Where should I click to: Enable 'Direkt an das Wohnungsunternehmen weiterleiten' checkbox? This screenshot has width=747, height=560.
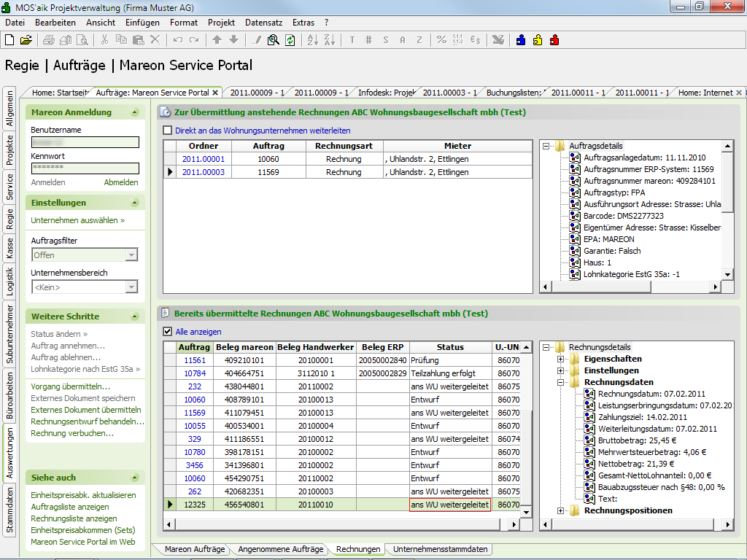168,131
